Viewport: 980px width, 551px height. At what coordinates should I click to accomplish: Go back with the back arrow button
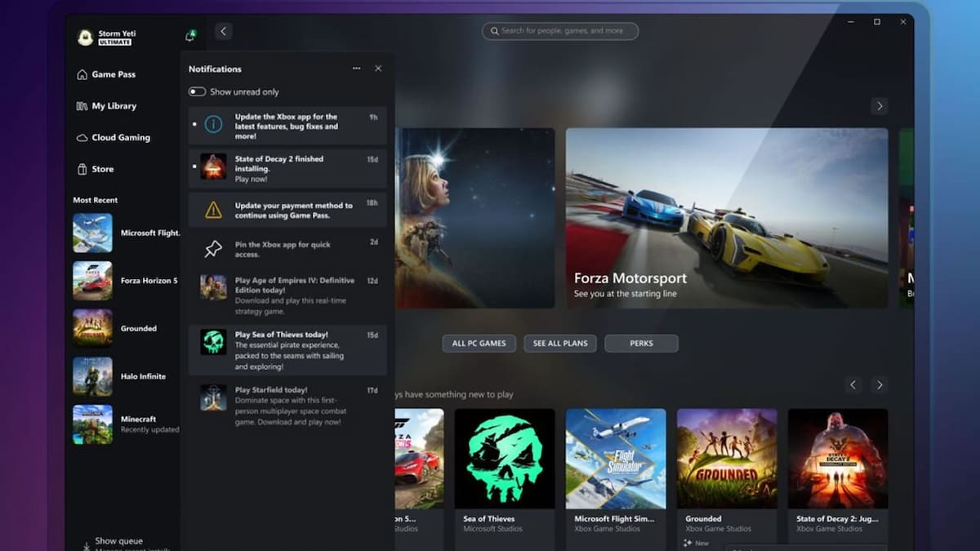(x=224, y=31)
